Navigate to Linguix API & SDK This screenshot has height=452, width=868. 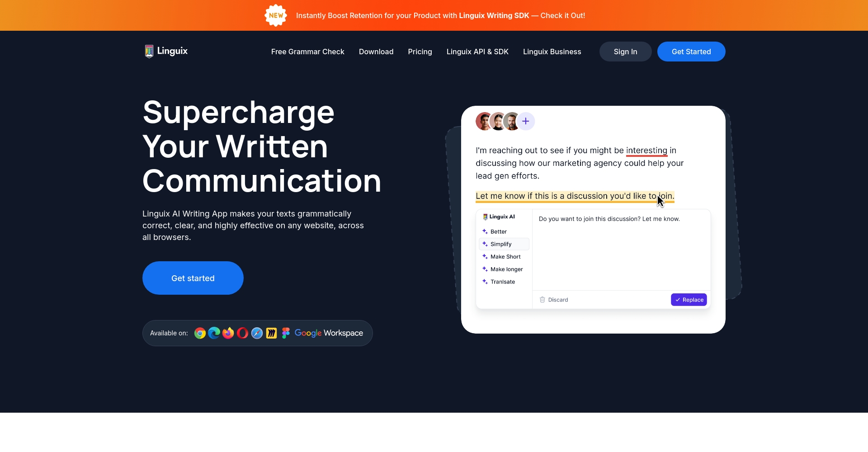tap(477, 52)
